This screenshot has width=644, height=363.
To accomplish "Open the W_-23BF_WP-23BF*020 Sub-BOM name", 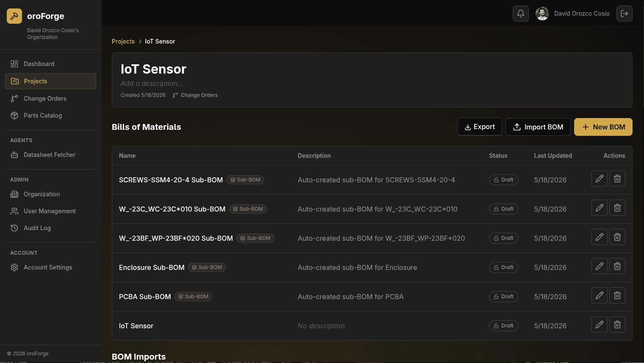I will pos(176,238).
